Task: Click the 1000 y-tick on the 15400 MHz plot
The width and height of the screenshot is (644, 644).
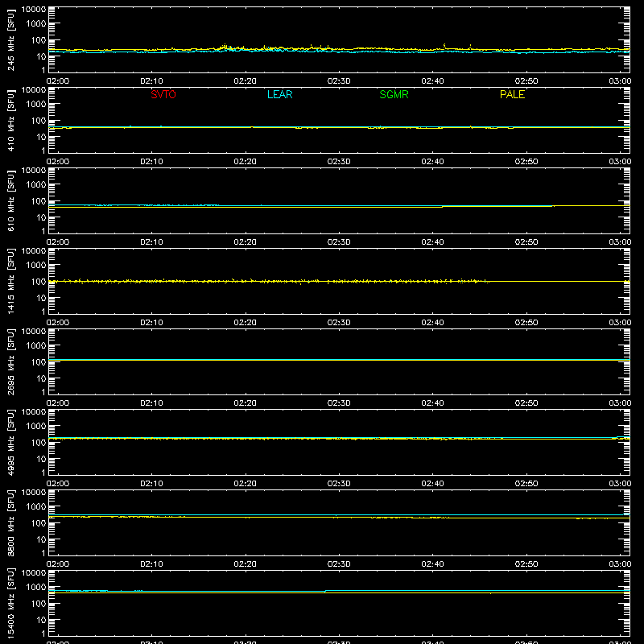Action: [x=36, y=588]
